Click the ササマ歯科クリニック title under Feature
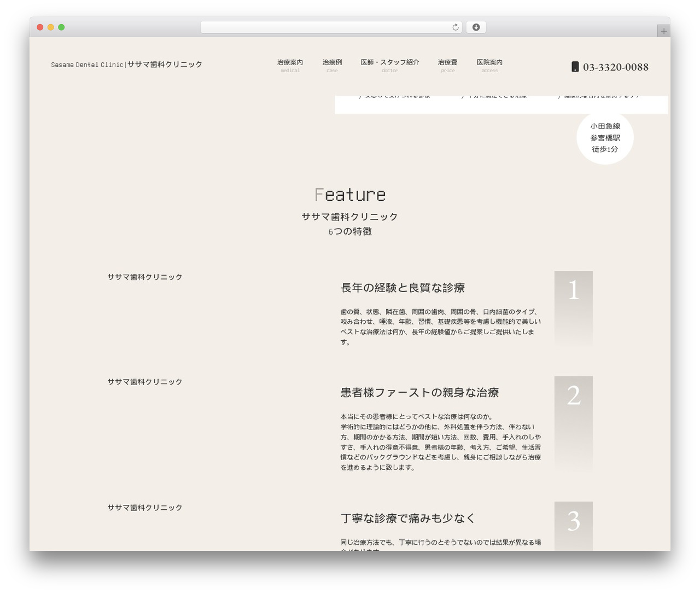Image resolution: width=700 pixels, height=593 pixels. [x=350, y=217]
